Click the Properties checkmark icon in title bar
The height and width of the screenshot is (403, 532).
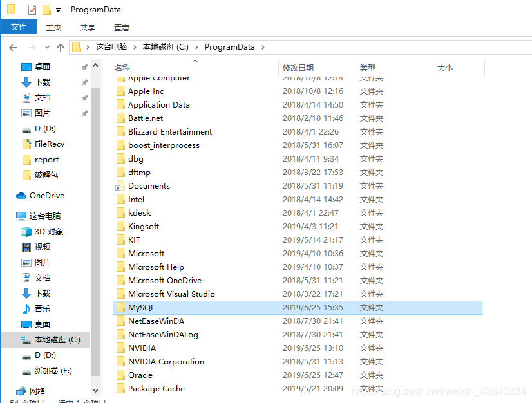[32, 10]
